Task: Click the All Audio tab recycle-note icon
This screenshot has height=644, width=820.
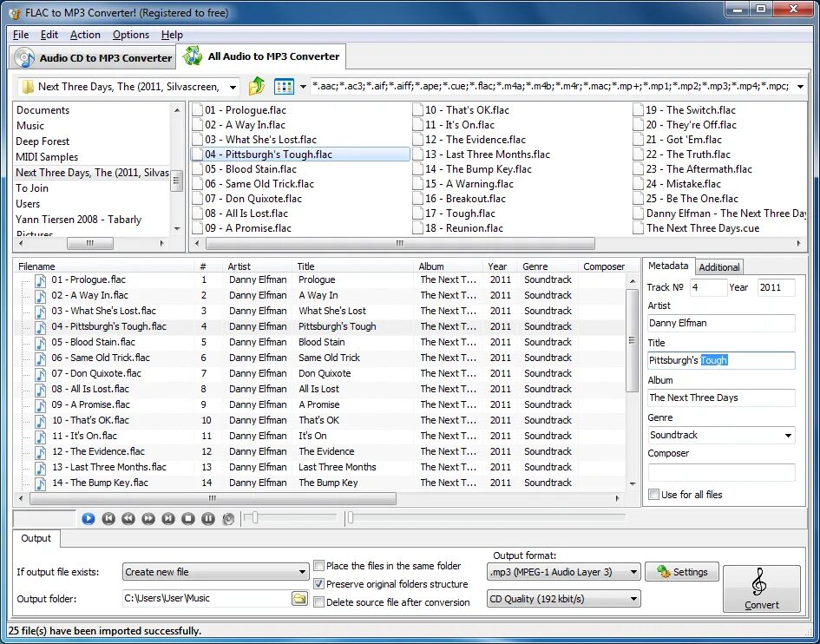Action: 193,56
